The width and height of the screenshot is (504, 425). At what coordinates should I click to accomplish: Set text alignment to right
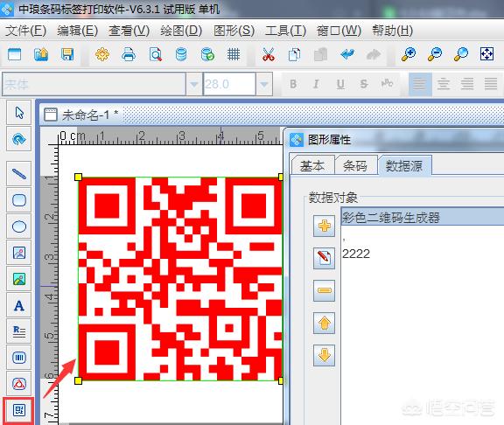coord(467,84)
